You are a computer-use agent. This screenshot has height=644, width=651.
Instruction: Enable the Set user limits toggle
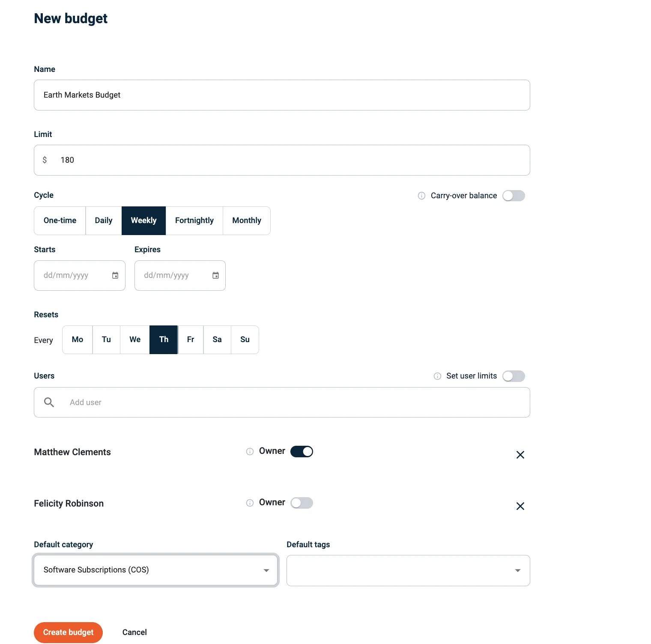(514, 376)
